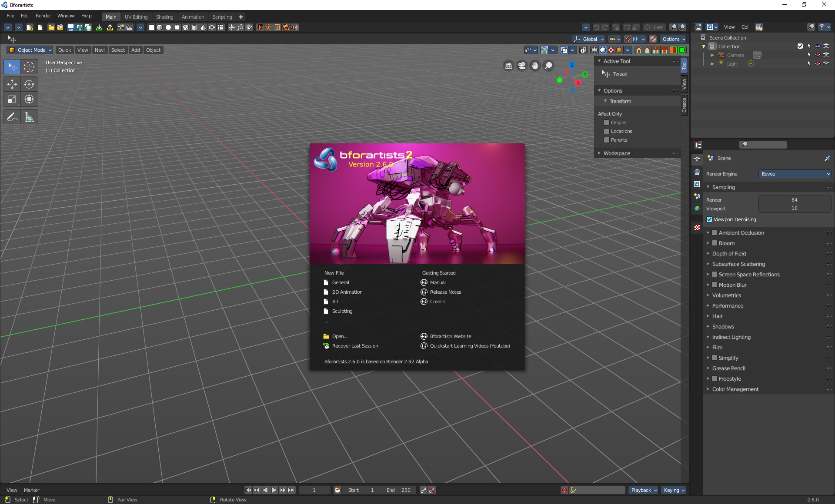
Task: Activate the Measure tool
Action: [x=29, y=117]
